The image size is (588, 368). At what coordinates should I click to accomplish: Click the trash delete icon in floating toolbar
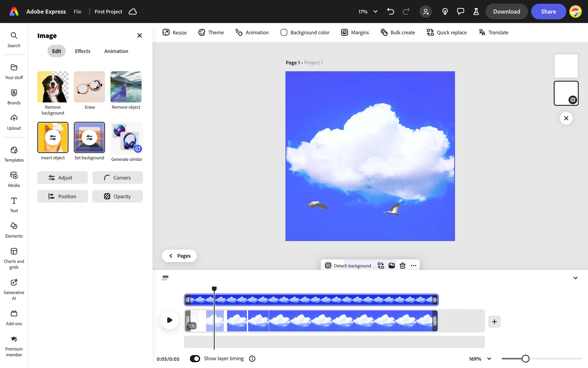point(402,266)
